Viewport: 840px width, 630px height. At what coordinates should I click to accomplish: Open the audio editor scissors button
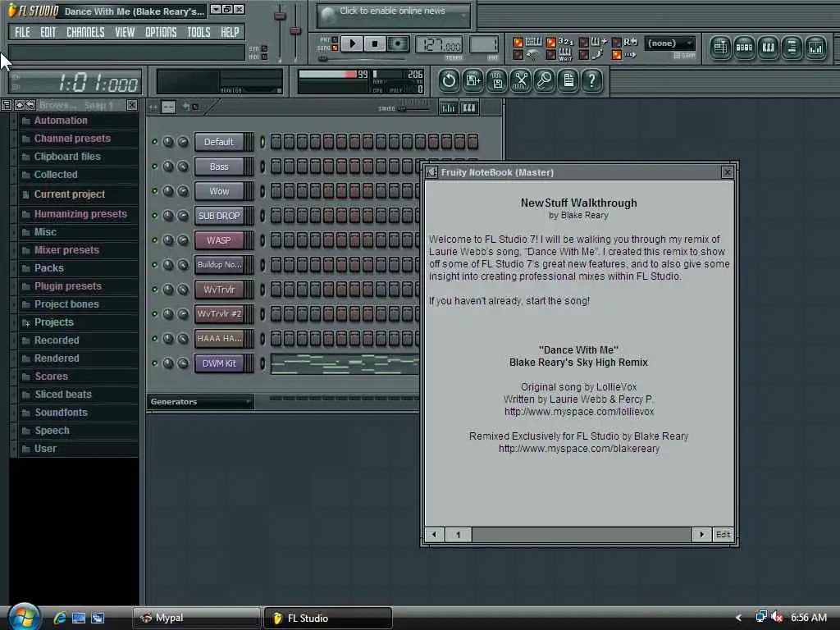point(521,81)
